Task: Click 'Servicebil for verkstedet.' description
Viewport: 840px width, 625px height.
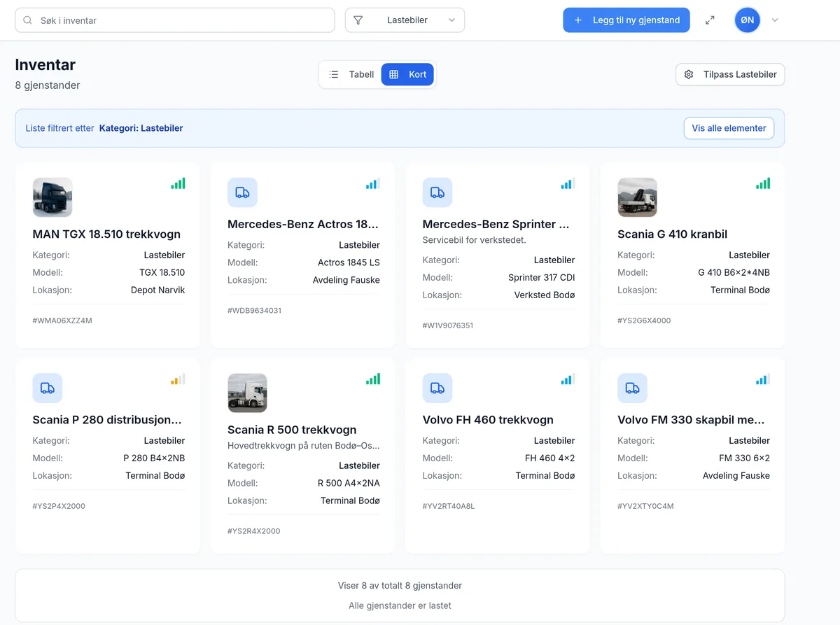Action: [475, 240]
